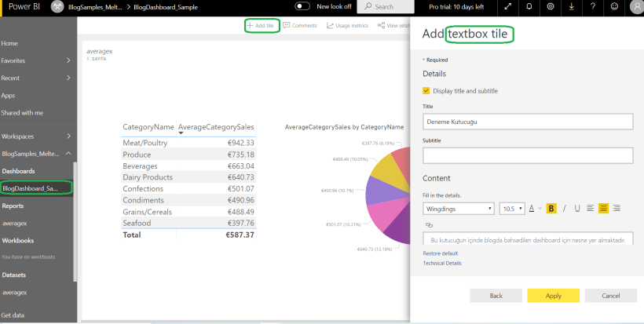Insert hyperlink using the link icon
The image size is (644, 324).
(429, 224)
